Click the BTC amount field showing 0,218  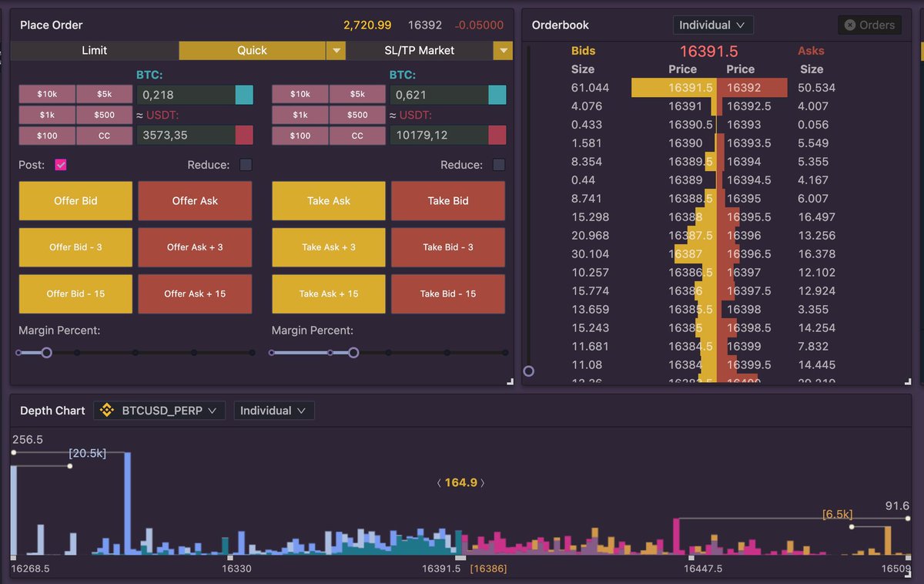click(x=186, y=95)
